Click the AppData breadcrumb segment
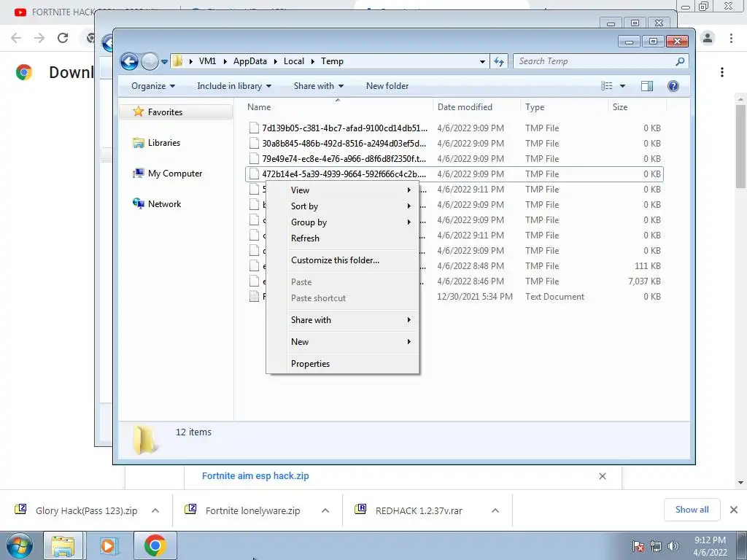 tap(250, 61)
